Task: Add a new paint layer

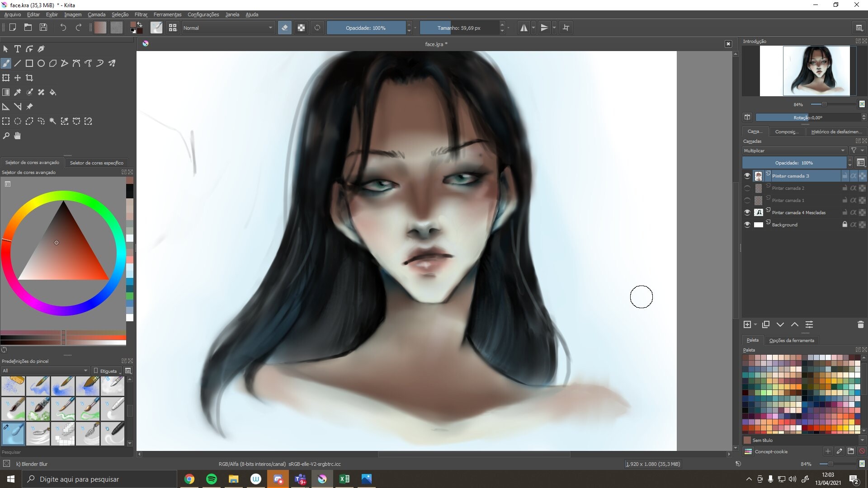Action: (x=748, y=324)
